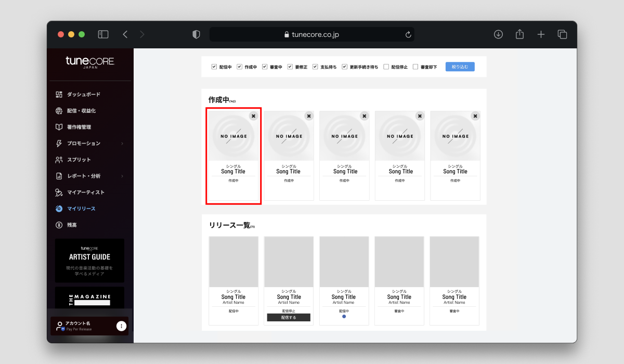Click the リリース一覧 section heading

click(x=229, y=225)
